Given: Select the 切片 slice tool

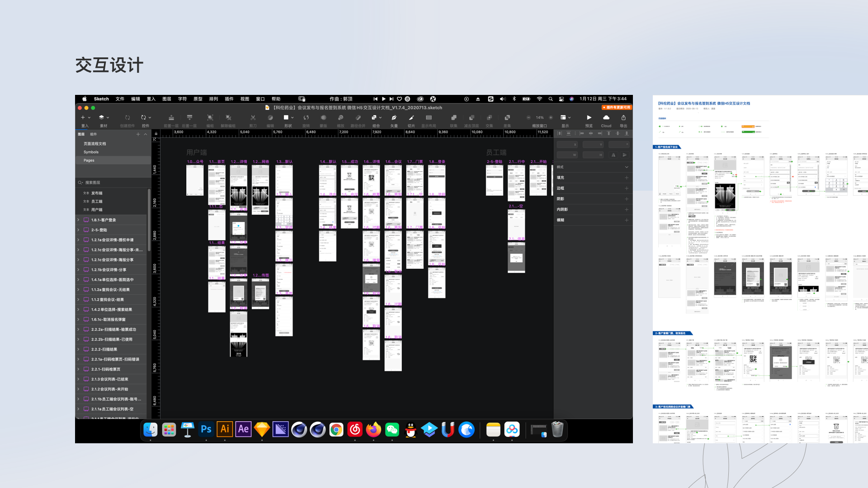Looking at the screenshot, I should [411, 117].
